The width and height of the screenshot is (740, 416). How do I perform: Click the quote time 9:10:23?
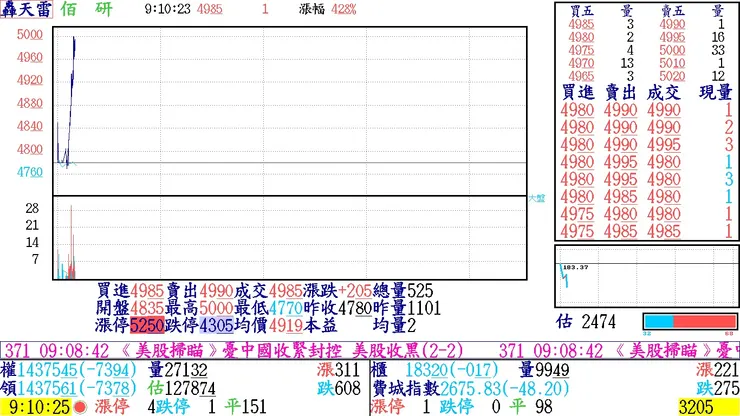click(x=168, y=9)
